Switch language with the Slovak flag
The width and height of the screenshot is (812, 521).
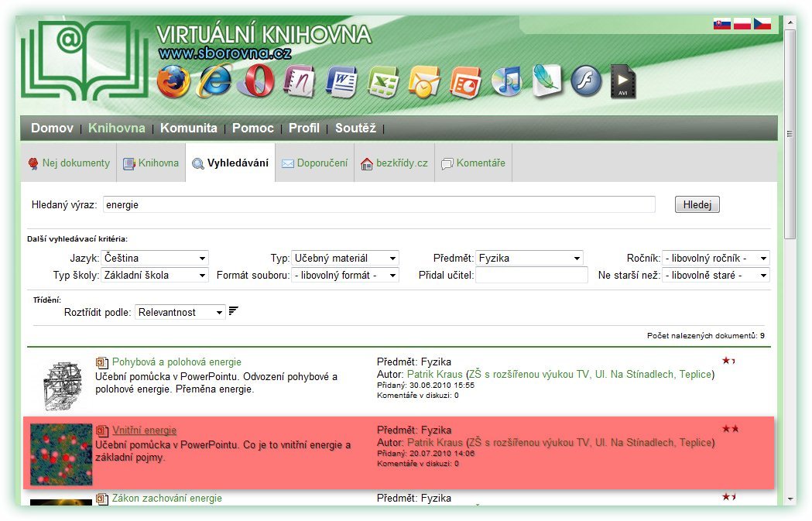722,24
